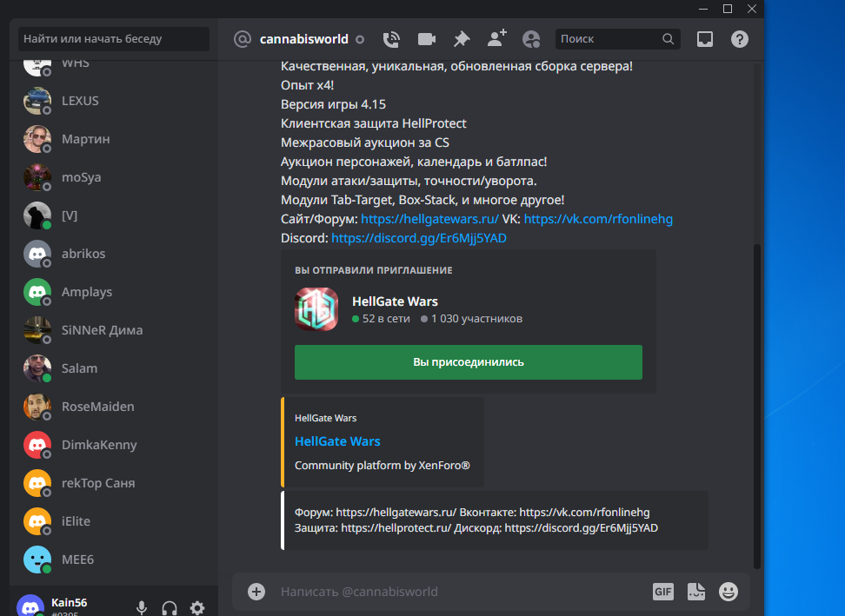Image resolution: width=845 pixels, height=616 pixels.
Task: Open LEXUS conversation
Action: tap(114, 101)
